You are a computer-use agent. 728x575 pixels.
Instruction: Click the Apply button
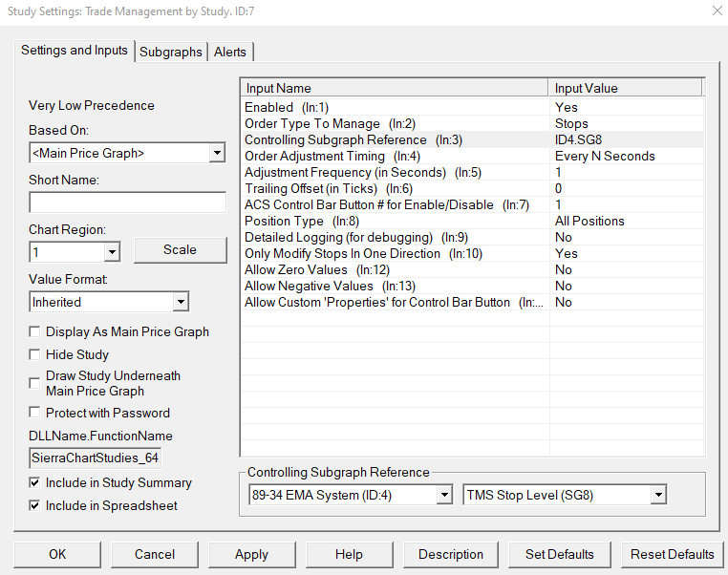click(x=251, y=554)
